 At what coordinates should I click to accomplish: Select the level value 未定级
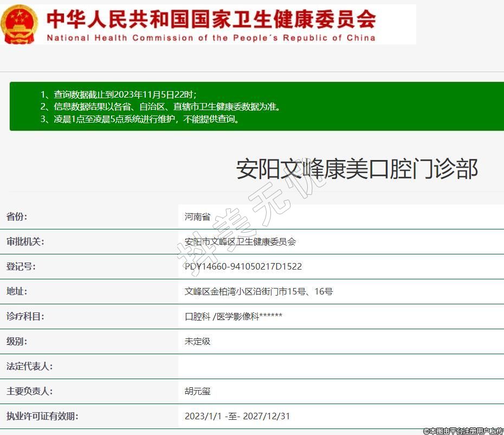coord(197,342)
